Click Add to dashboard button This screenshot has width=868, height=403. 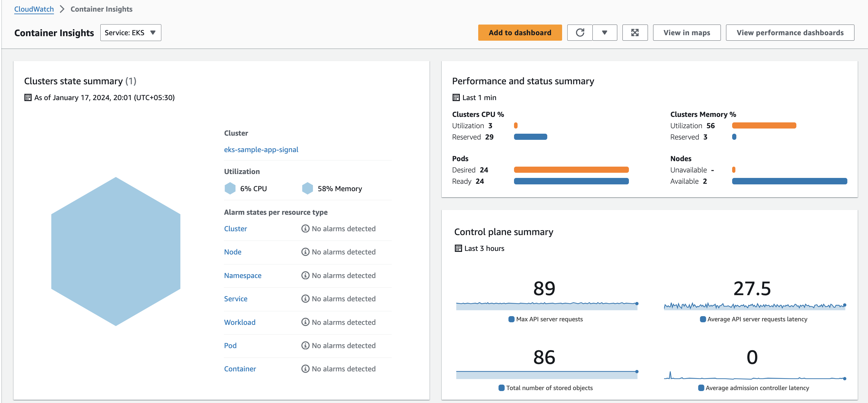pyautogui.click(x=520, y=33)
